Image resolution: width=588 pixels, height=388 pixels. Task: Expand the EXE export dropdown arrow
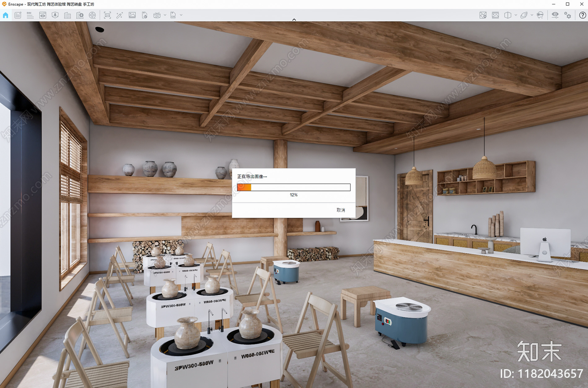[181, 15]
